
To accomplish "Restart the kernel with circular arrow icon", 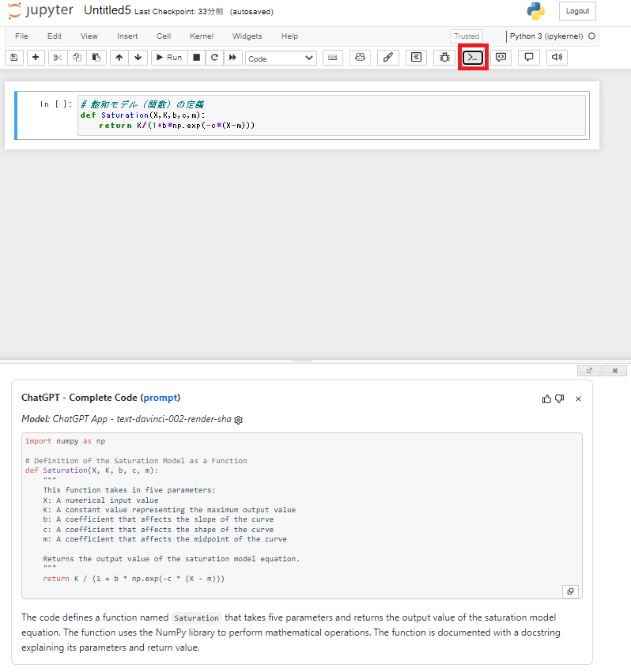I will pos(214,58).
